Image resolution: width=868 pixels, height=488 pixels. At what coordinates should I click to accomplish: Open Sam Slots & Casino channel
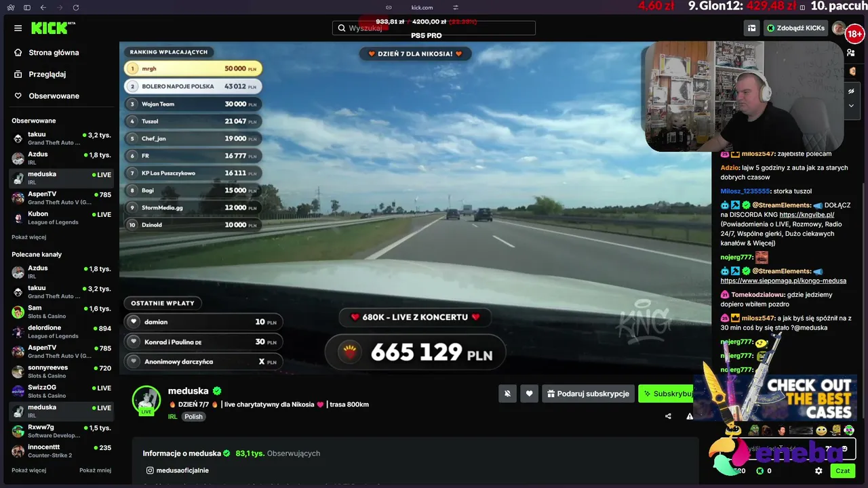pos(61,312)
